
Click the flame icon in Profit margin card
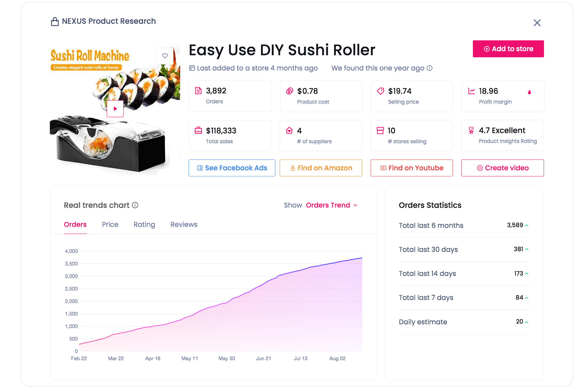(530, 92)
